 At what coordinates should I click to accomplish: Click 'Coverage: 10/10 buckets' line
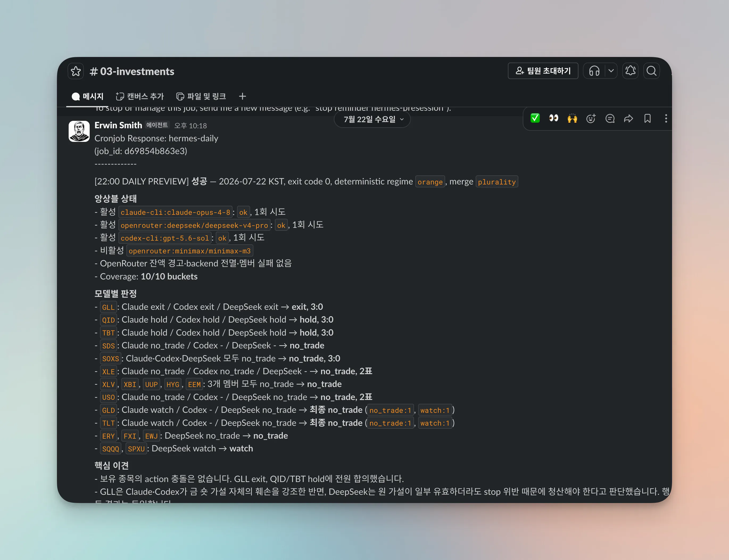click(146, 277)
